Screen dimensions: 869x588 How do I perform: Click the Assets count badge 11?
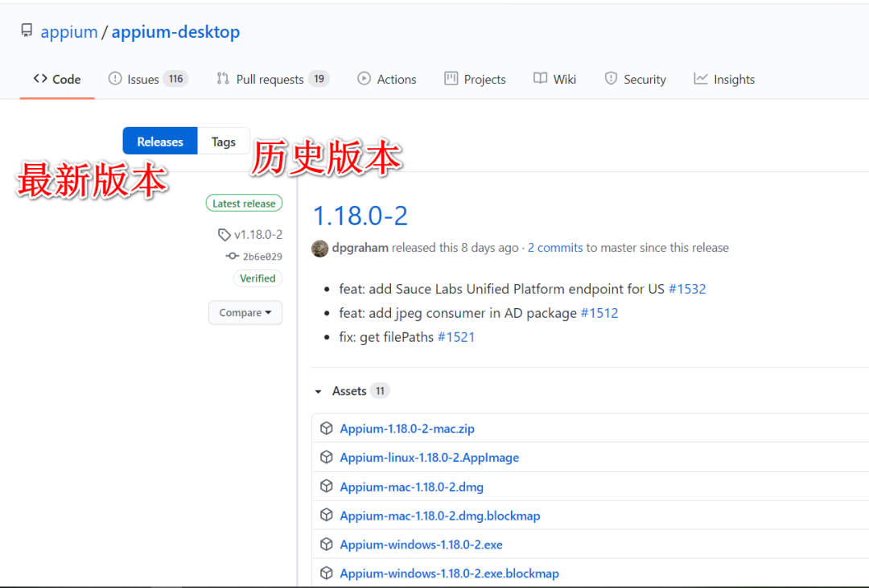pos(380,391)
